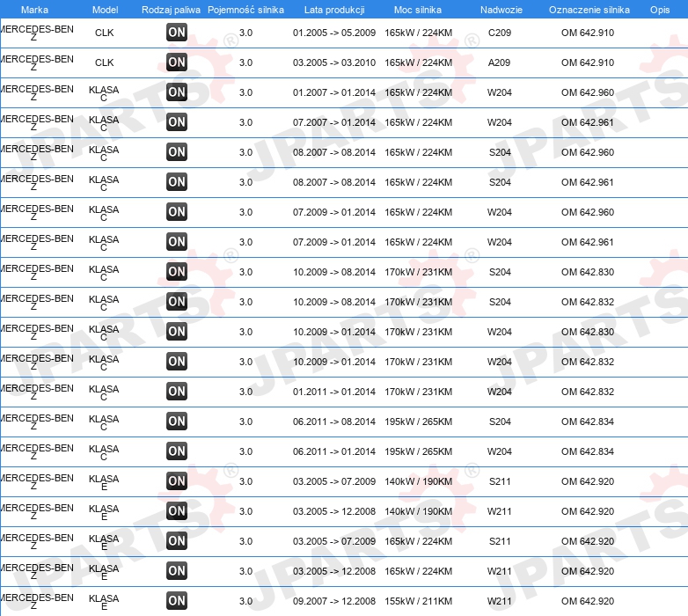Click the ON icon in the 06.2011 -> 08.2014 row
Viewport: 688px width, 616px height.
tap(177, 422)
